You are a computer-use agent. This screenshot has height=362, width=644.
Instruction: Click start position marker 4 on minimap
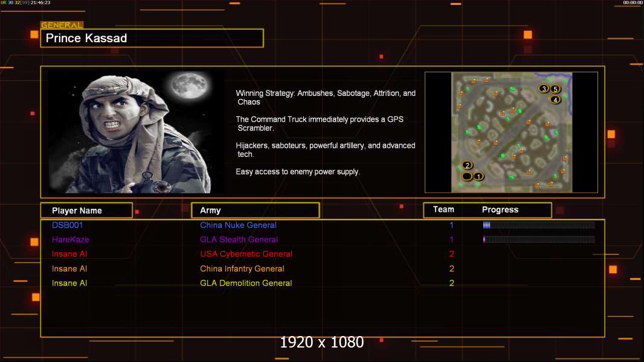point(555,100)
